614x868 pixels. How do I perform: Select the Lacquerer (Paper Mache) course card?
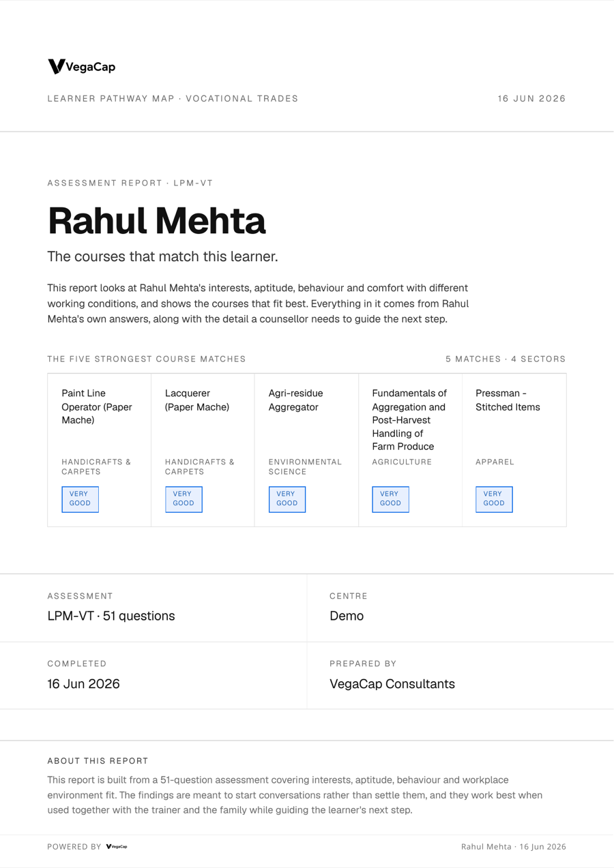pyautogui.click(x=203, y=450)
